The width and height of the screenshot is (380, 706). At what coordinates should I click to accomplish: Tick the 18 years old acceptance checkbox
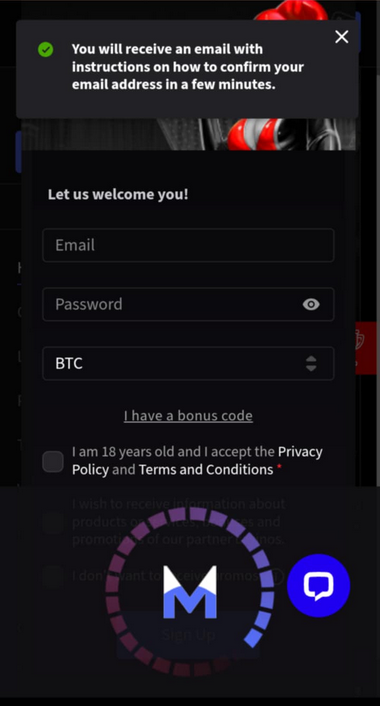53,462
